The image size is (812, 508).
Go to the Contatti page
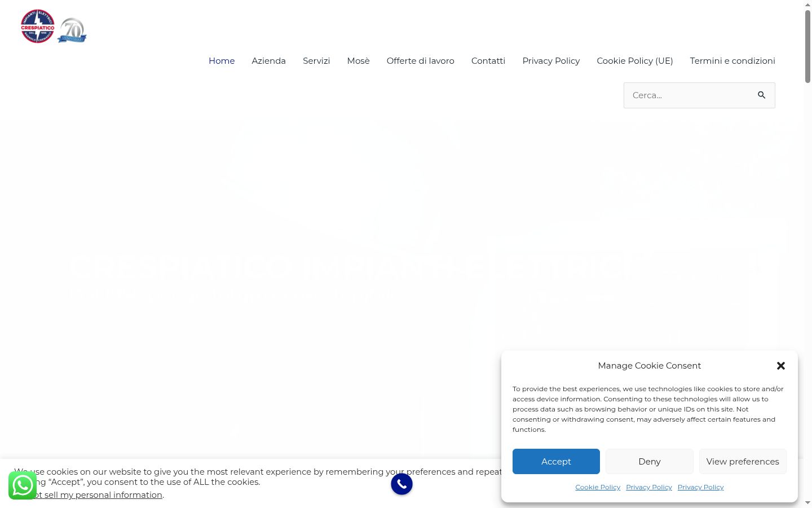click(488, 60)
